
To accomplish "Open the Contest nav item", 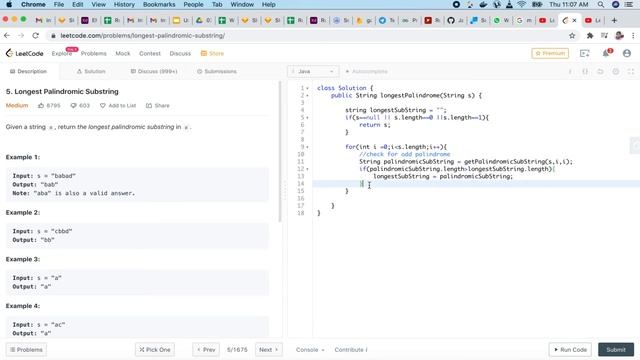I will coord(150,53).
